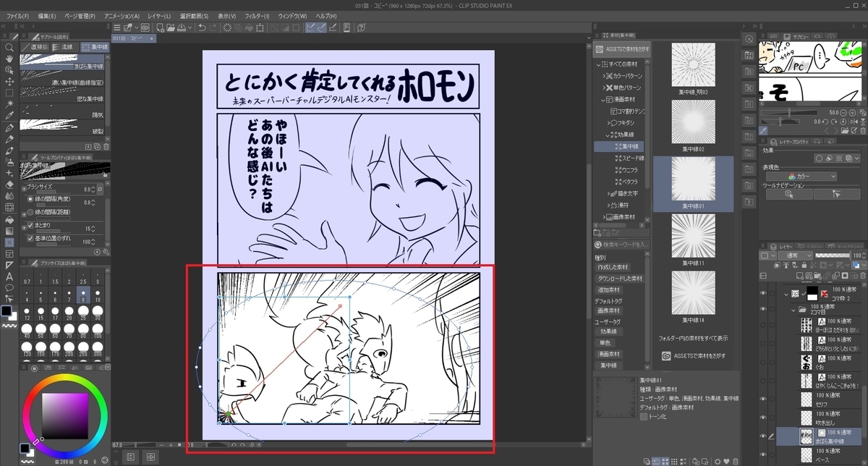
Task: Hide the 2コマ目 folder layer
Action: tap(764, 310)
